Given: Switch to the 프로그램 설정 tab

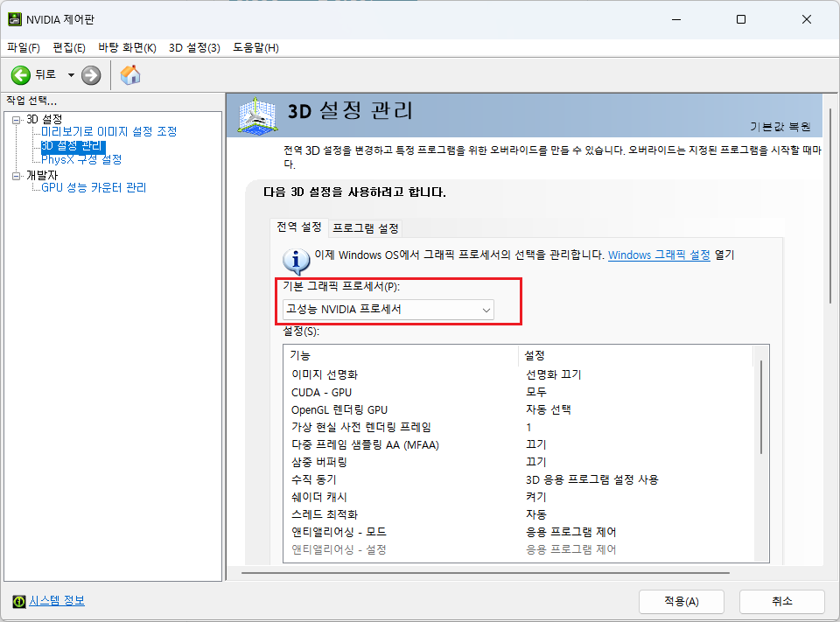Looking at the screenshot, I should [x=366, y=228].
